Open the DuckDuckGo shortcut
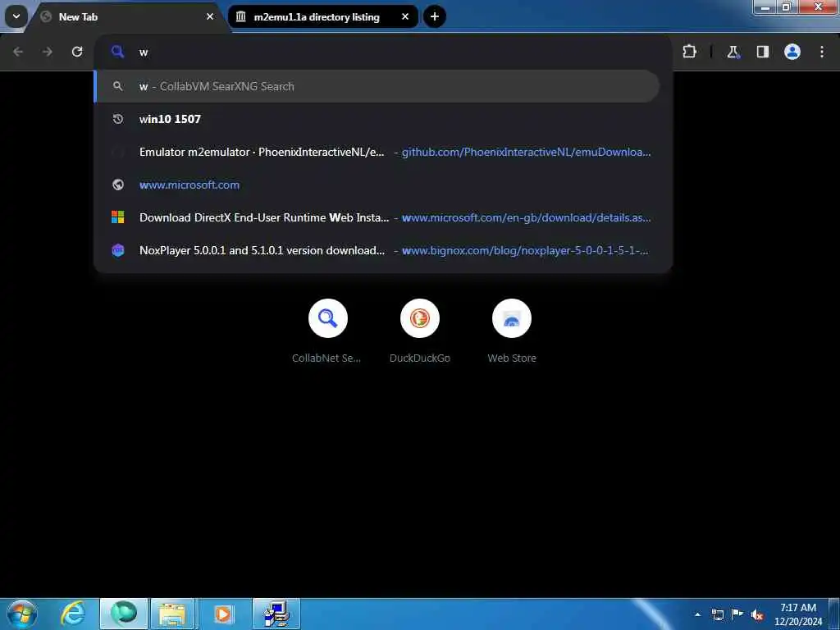 point(419,331)
